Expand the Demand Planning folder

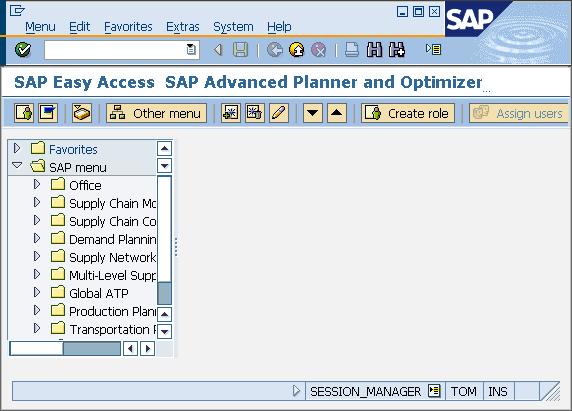[x=36, y=238]
